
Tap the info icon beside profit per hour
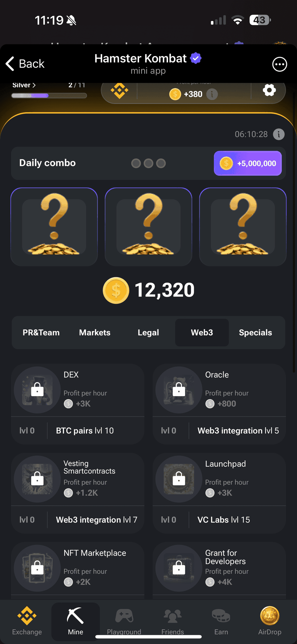tap(212, 94)
